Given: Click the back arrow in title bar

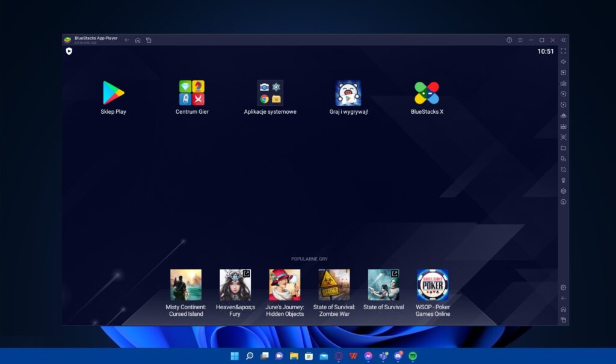Looking at the screenshot, I should click(127, 40).
